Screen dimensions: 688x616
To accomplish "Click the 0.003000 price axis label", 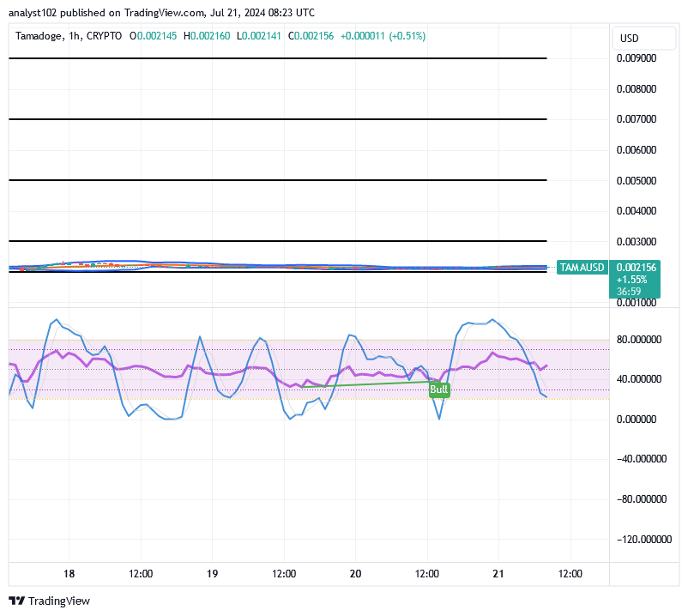I will (637, 242).
